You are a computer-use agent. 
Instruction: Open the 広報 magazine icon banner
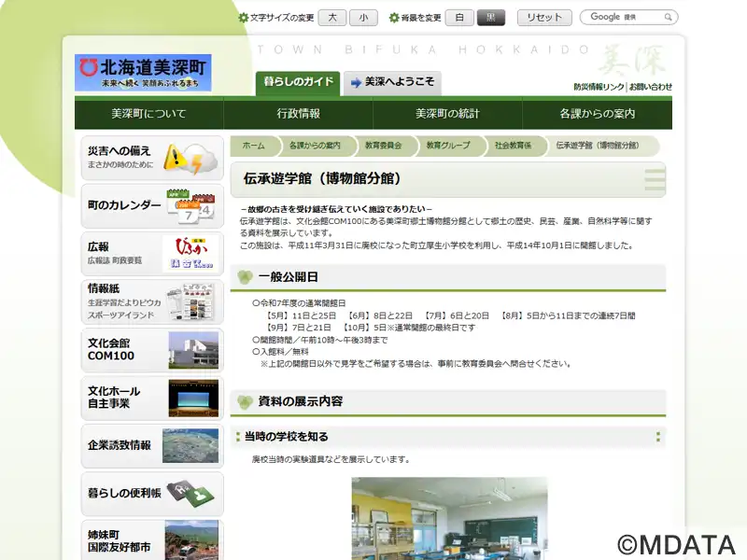[x=190, y=254]
